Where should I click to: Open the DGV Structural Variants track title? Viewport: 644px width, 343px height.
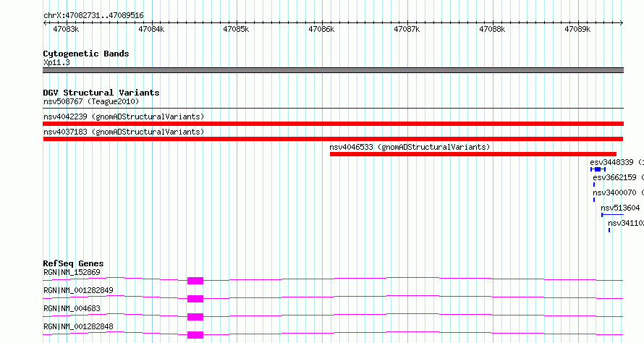[101, 93]
